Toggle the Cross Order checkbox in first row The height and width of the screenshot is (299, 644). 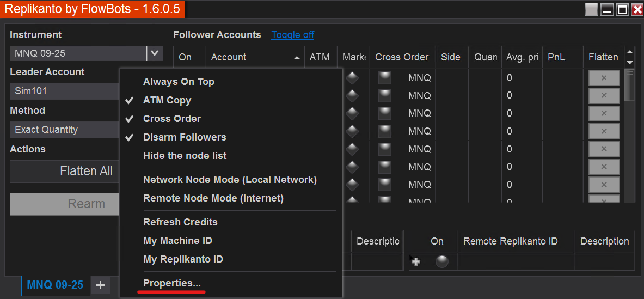(385, 78)
